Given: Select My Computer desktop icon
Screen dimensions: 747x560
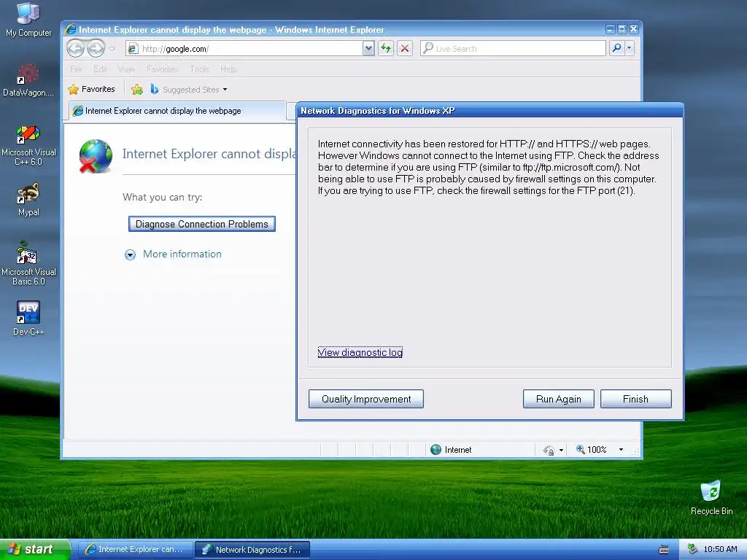Looking at the screenshot, I should pyautogui.click(x=28, y=20).
